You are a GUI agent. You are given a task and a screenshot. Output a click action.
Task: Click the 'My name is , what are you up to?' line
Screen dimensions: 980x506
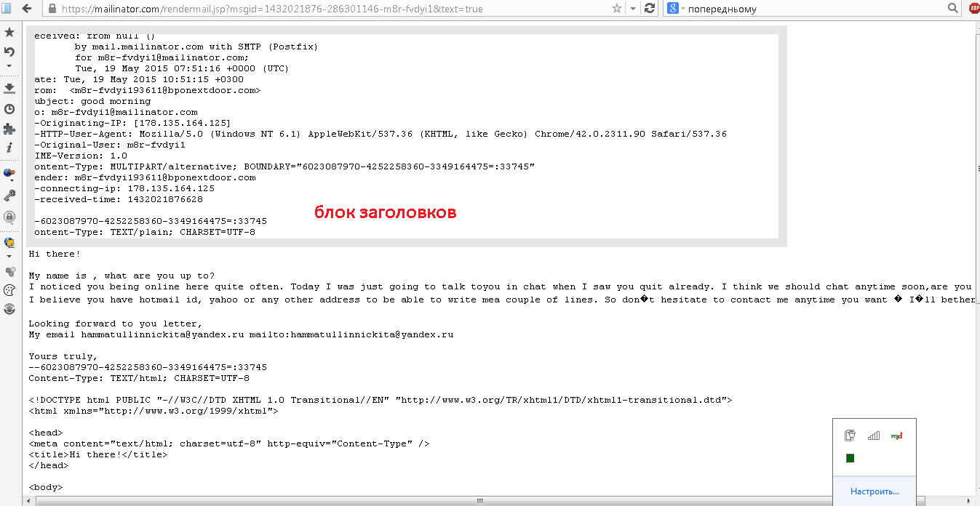[x=121, y=276]
